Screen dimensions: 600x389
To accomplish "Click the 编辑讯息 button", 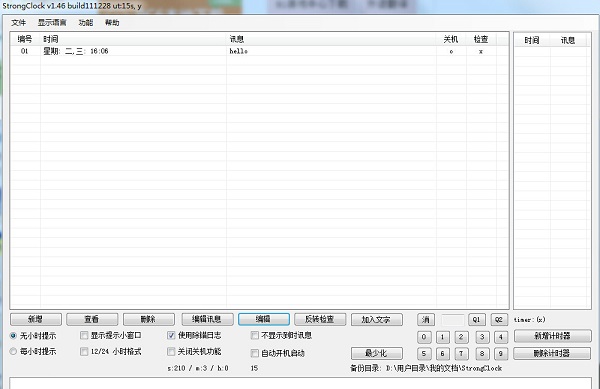I will pos(207,319).
